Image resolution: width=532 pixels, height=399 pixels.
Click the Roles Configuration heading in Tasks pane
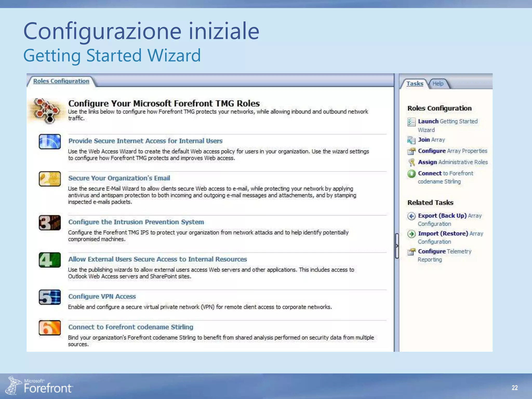click(x=439, y=108)
